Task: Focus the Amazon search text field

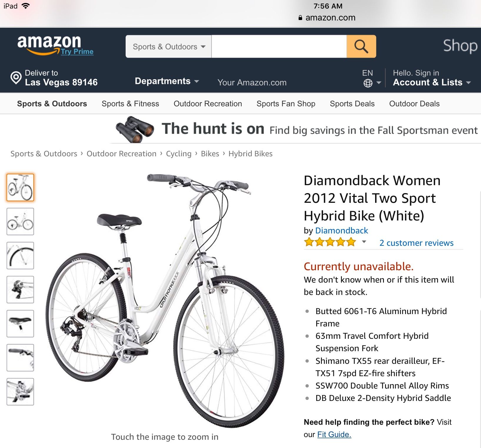Action: (x=279, y=47)
